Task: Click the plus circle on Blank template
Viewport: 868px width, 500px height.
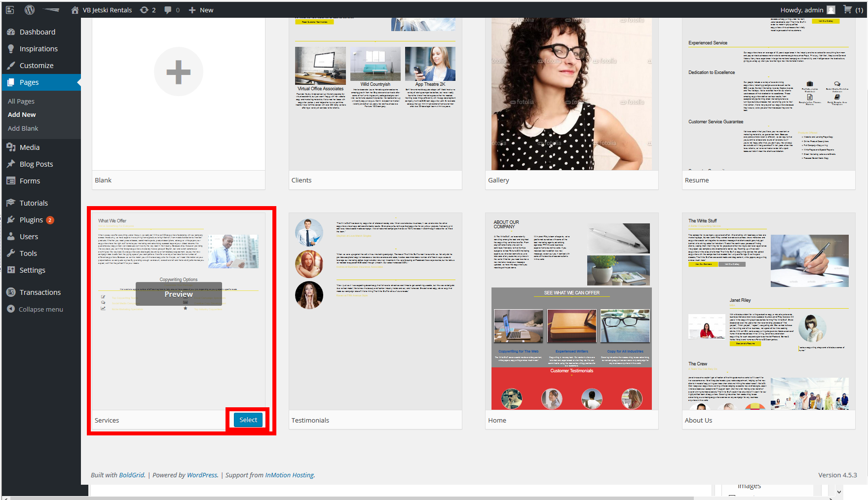Action: tap(179, 72)
